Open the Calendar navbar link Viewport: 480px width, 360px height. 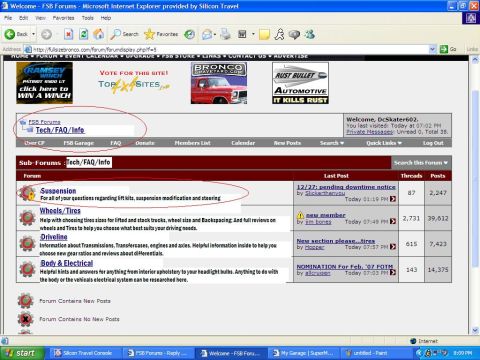click(x=243, y=143)
